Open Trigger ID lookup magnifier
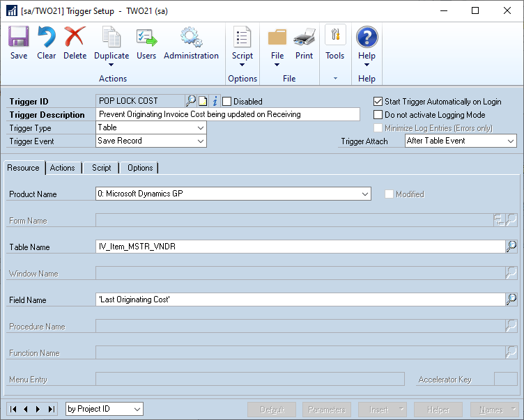This screenshot has height=420, width=524. (x=191, y=101)
